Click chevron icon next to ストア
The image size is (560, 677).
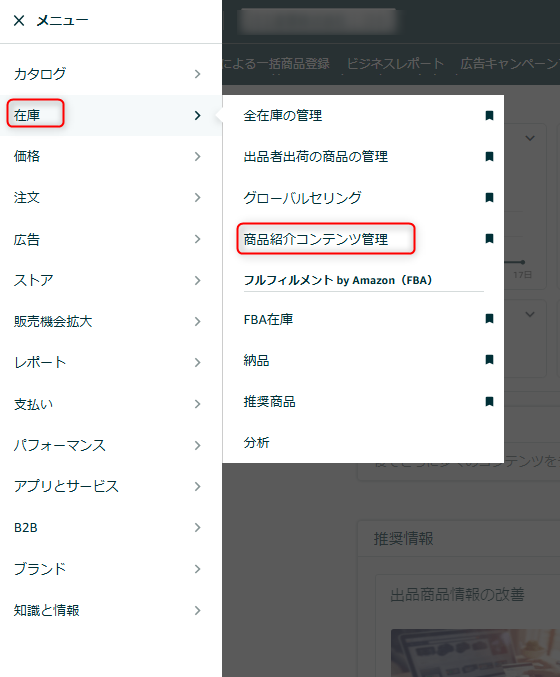pyautogui.click(x=197, y=280)
